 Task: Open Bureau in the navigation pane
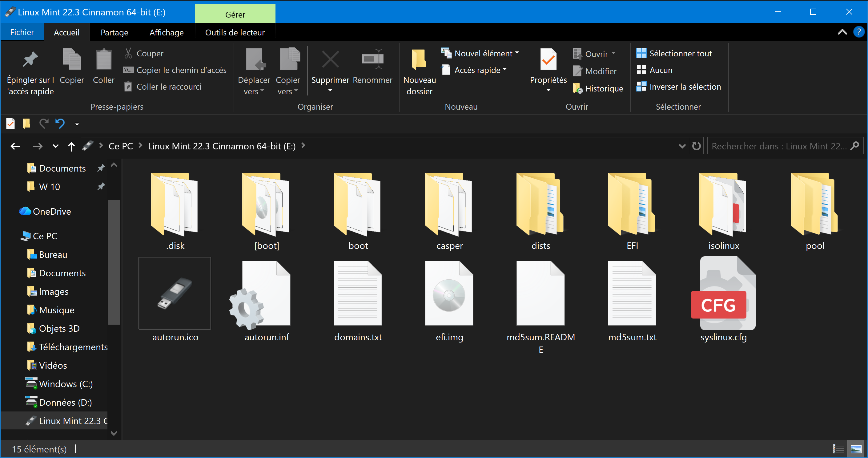(x=47, y=254)
